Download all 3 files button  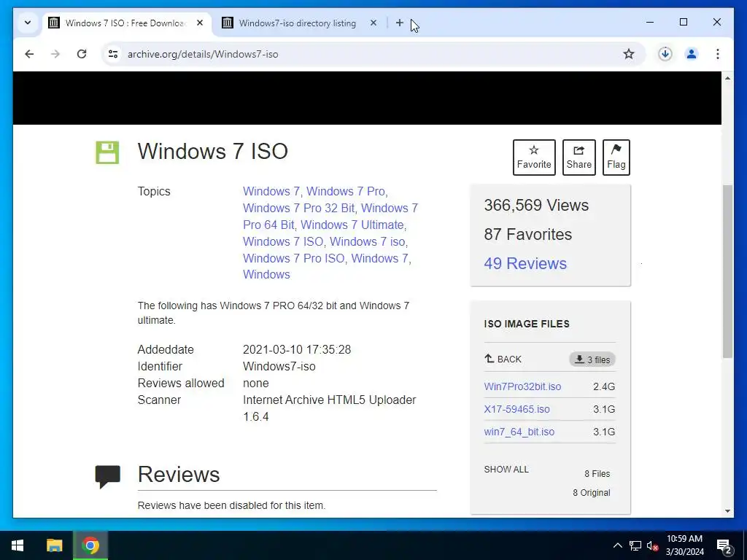[592, 359]
